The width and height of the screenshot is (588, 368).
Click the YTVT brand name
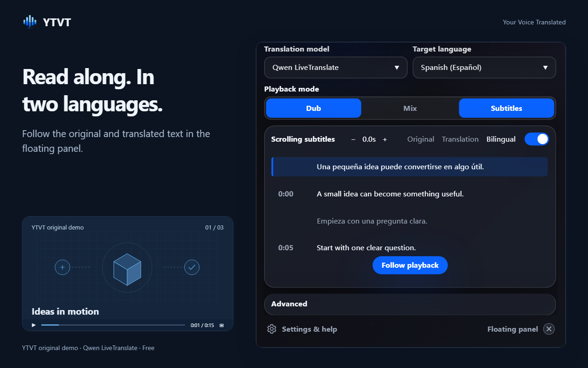(x=57, y=22)
